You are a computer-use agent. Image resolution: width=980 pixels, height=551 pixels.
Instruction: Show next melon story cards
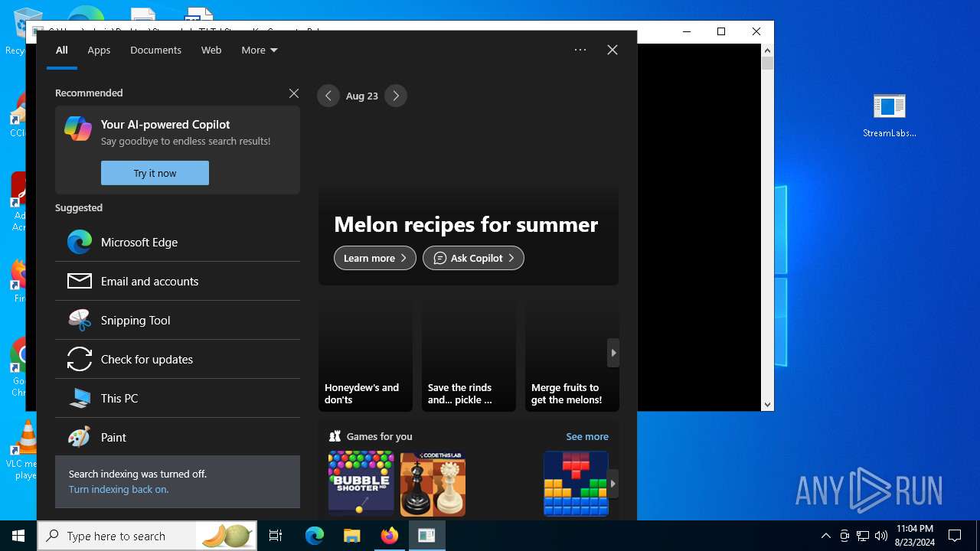(x=613, y=353)
